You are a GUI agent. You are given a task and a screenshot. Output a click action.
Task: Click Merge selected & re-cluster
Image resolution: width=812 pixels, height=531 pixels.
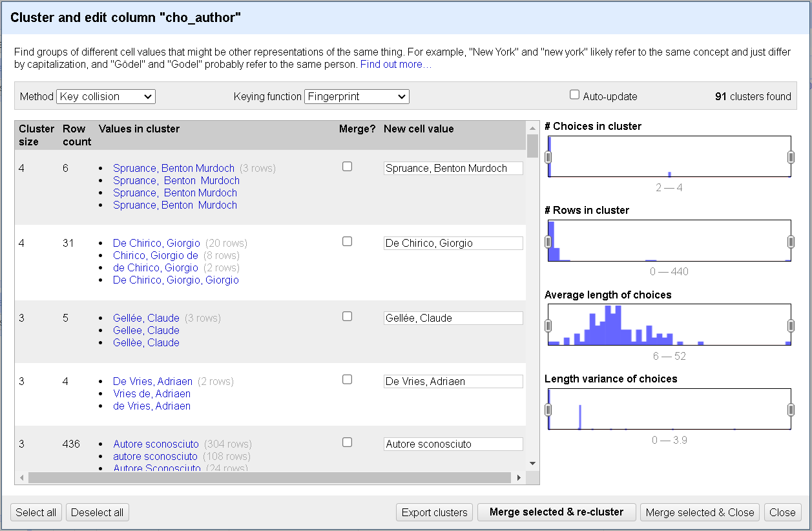pos(556,512)
